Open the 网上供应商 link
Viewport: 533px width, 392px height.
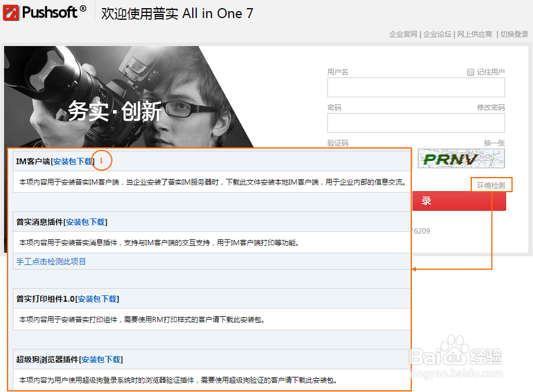pos(475,34)
